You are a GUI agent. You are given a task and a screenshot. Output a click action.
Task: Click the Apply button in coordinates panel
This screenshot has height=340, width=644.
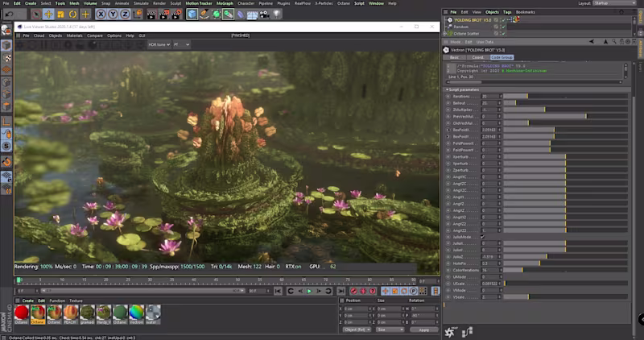[x=423, y=330]
